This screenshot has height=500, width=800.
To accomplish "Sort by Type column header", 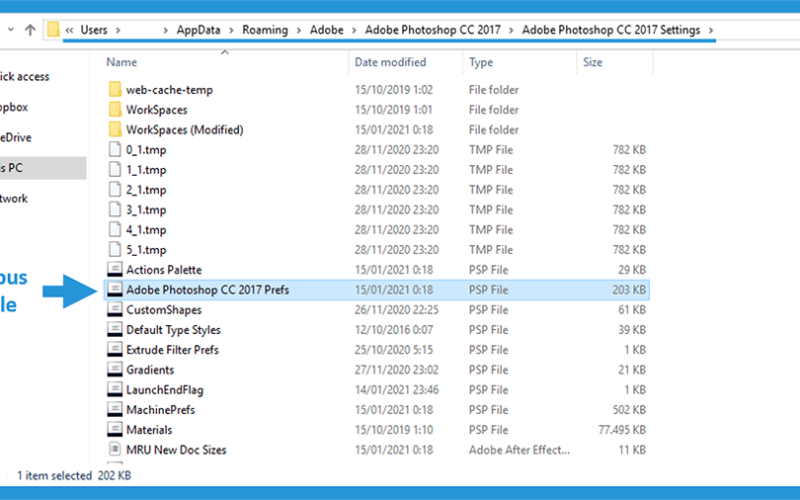I will point(481,62).
